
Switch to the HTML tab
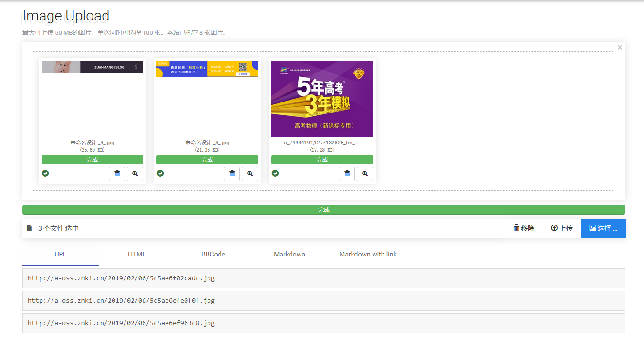(x=137, y=254)
